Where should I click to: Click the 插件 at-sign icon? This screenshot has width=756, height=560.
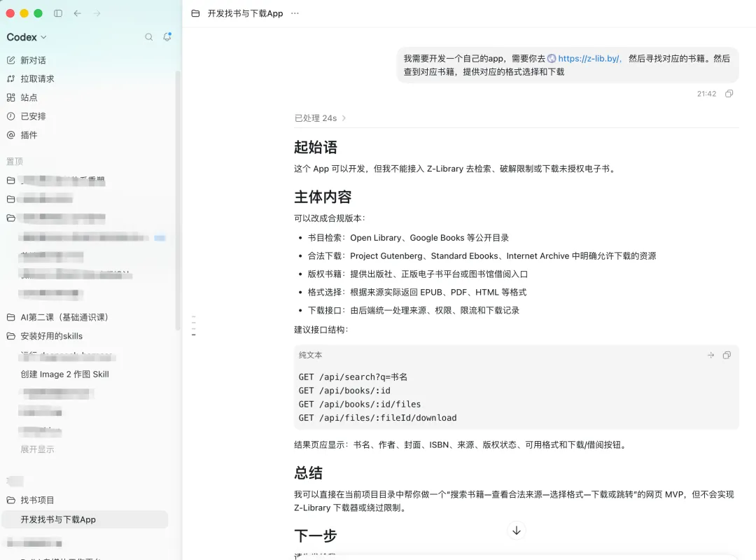[11, 135]
